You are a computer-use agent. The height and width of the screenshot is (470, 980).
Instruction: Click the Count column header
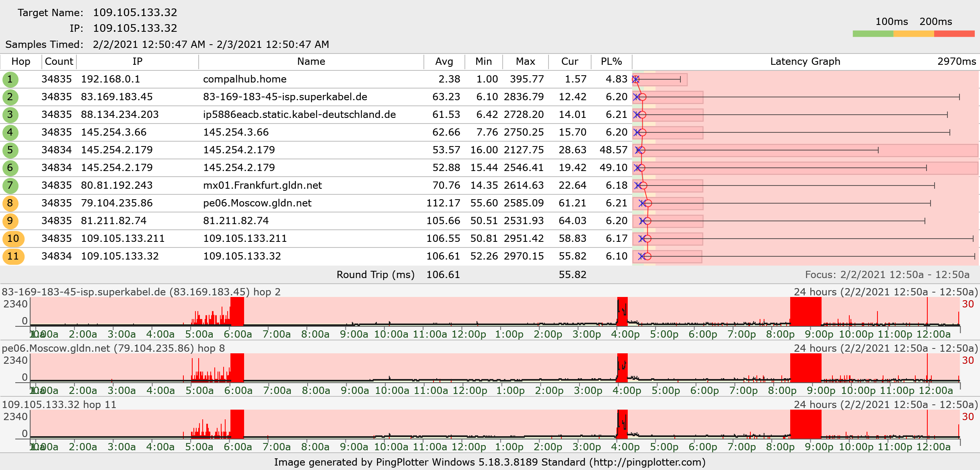pyautogui.click(x=59, y=62)
